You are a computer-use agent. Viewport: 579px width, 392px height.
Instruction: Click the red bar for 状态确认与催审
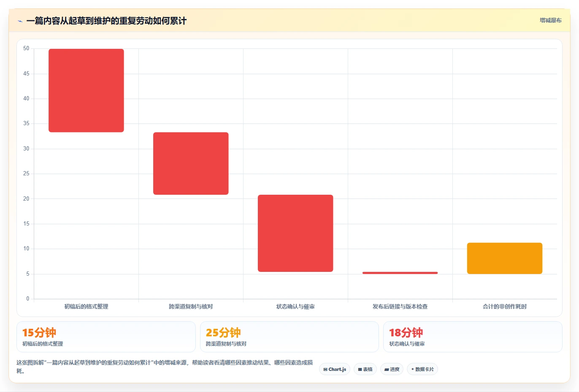(295, 233)
